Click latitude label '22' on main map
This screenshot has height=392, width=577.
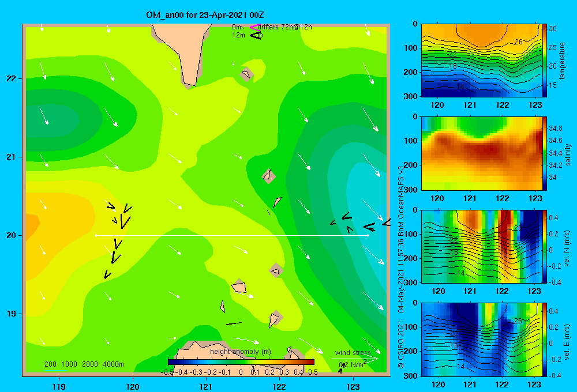pos(11,78)
